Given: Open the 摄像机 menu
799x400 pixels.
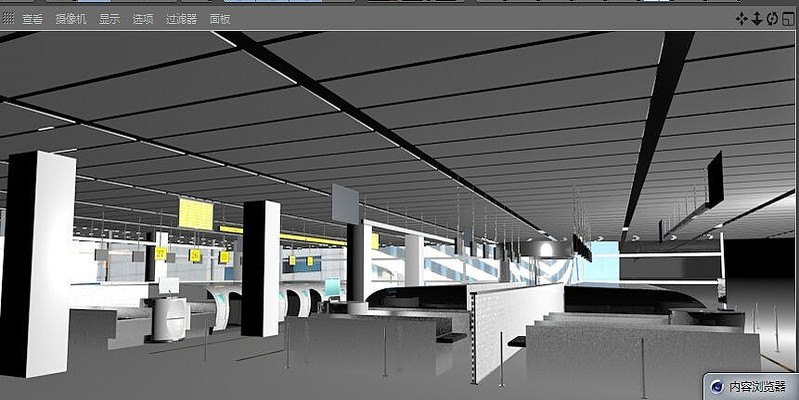Looking at the screenshot, I should tap(70, 19).
